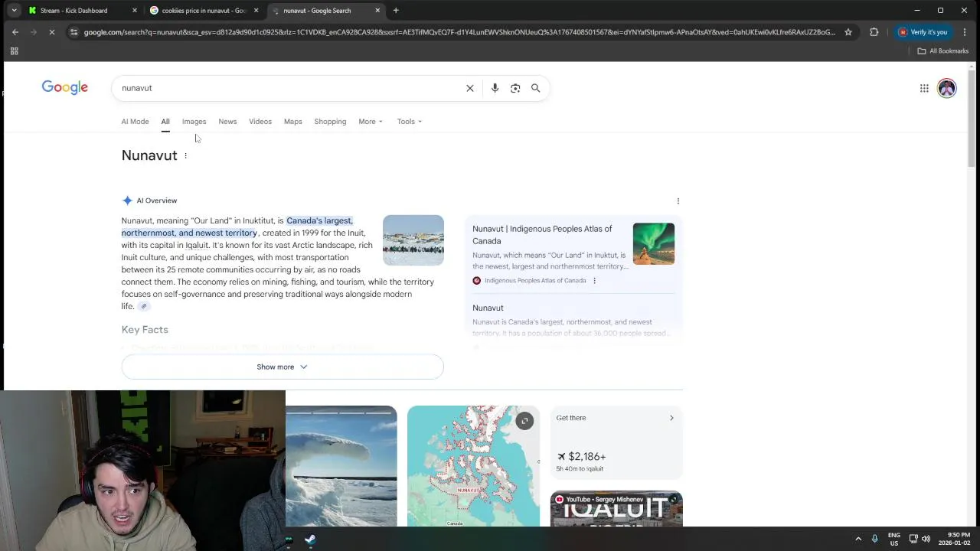This screenshot has width=980, height=551.
Task: Close the Stream - Kick Dashboard tab
Action: pyautogui.click(x=136, y=11)
